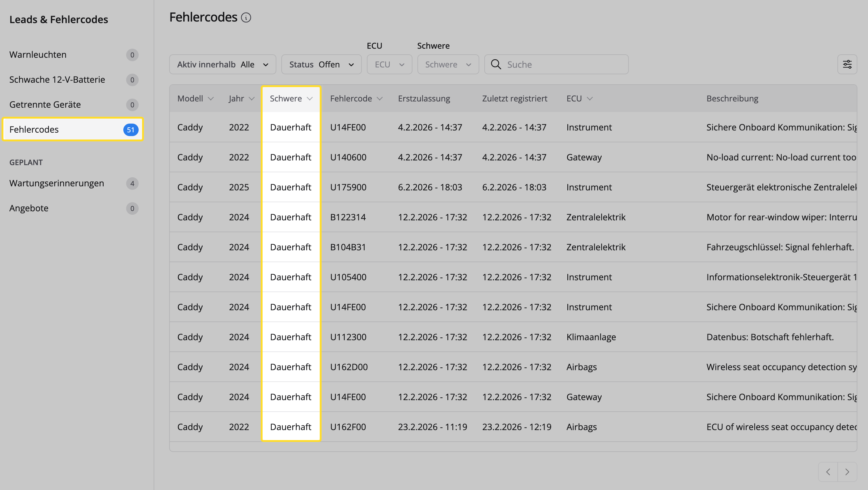Image resolution: width=868 pixels, height=490 pixels.
Task: Click Leads & Fehlercodes sidebar title
Action: 59,20
